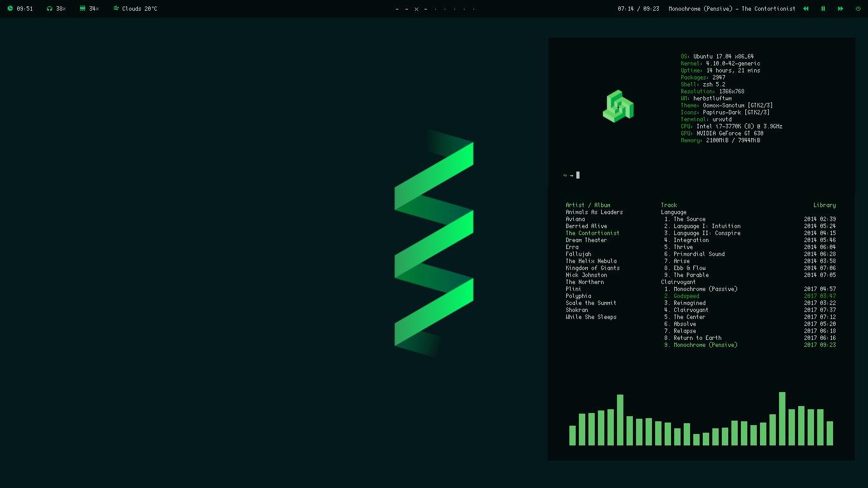The image size is (868, 488).
Task: Select the Clairvoyant album header
Action: tap(678, 282)
